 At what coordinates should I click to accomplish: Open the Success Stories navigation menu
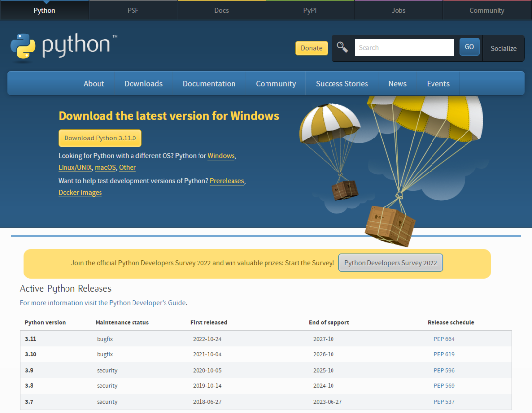click(x=342, y=83)
